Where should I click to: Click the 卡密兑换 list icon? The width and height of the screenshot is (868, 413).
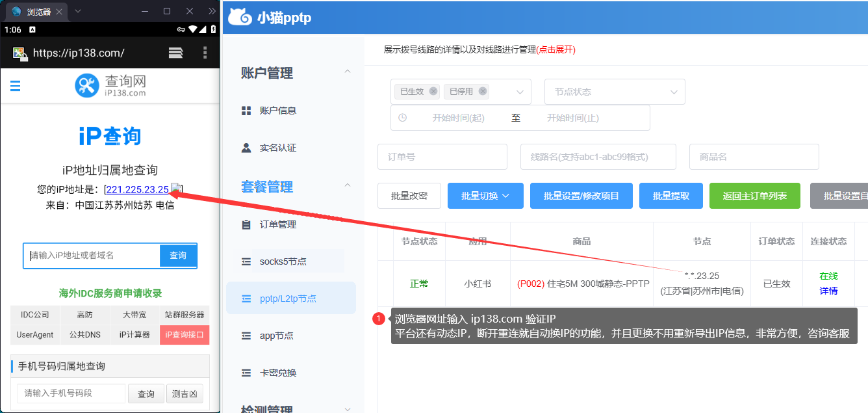(246, 373)
